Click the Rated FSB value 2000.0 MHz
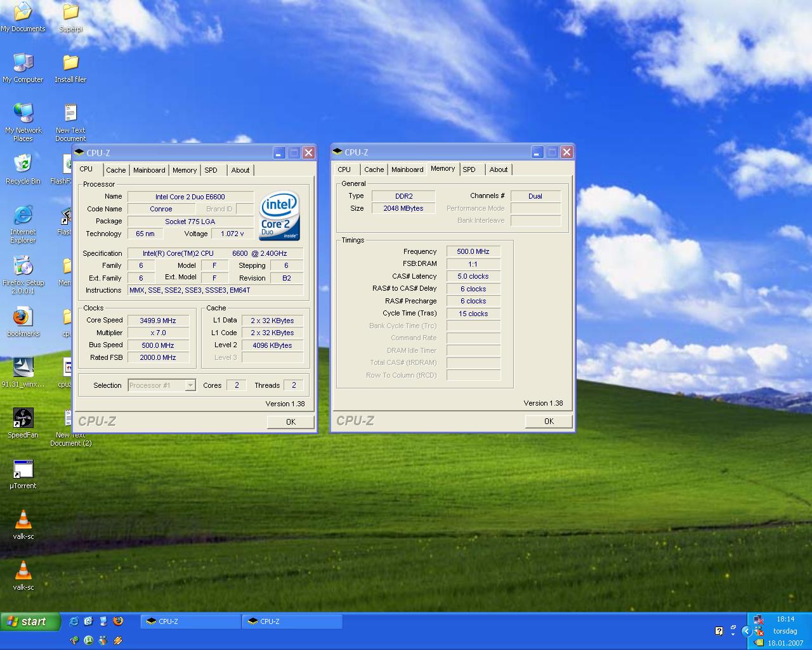The image size is (812, 650). (x=158, y=357)
